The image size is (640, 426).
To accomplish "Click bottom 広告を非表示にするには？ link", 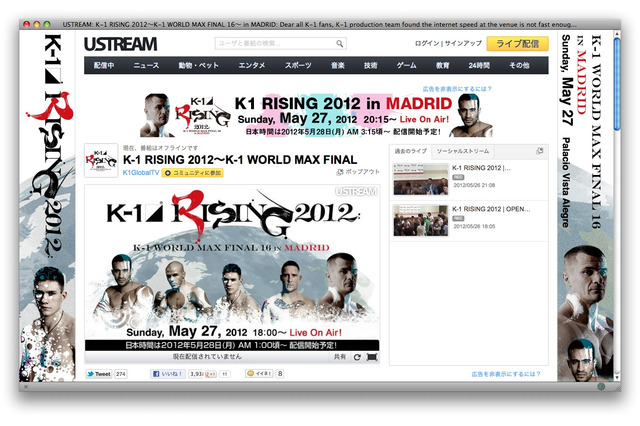I will 506,374.
